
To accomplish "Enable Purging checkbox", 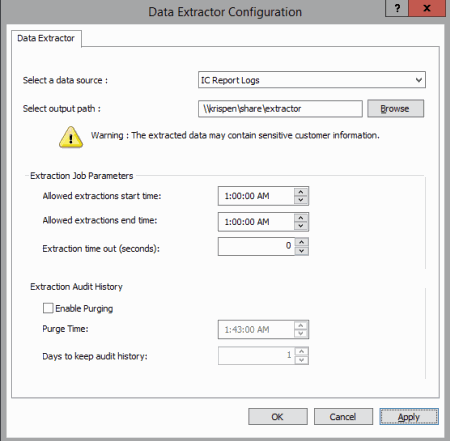I will click(48, 308).
